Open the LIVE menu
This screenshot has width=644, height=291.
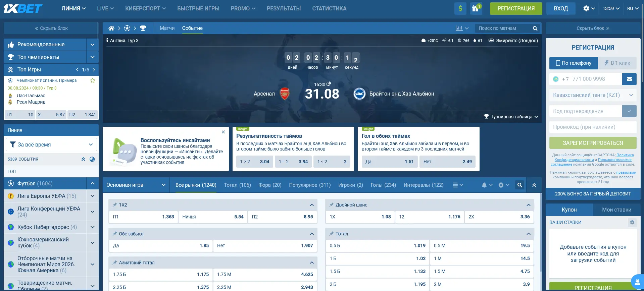point(105,8)
